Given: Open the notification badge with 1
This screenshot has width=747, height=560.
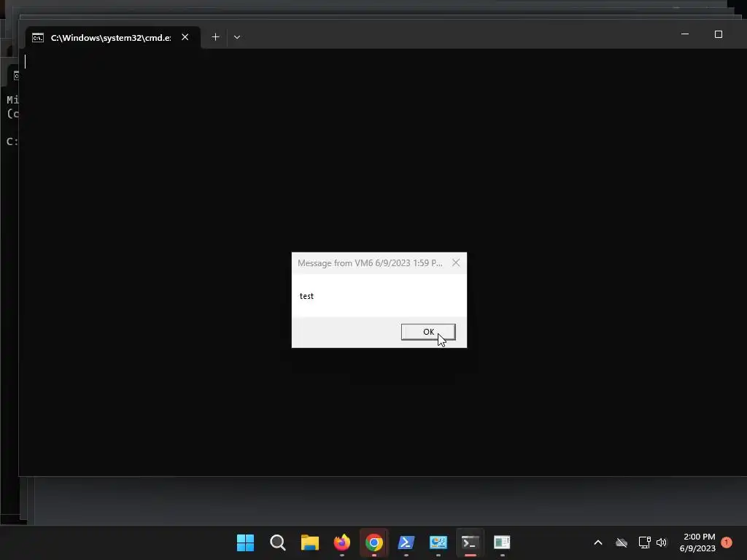Looking at the screenshot, I should (x=727, y=542).
